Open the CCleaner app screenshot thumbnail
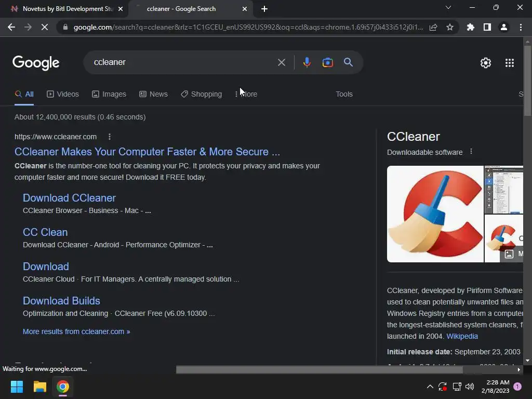 504,190
